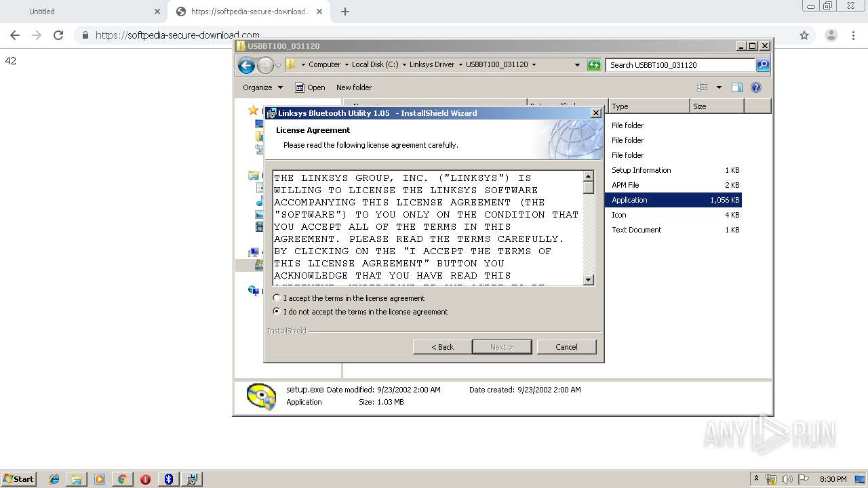Image resolution: width=868 pixels, height=488 pixels.
Task: Show hidden tray icons arrow
Action: coord(756,479)
